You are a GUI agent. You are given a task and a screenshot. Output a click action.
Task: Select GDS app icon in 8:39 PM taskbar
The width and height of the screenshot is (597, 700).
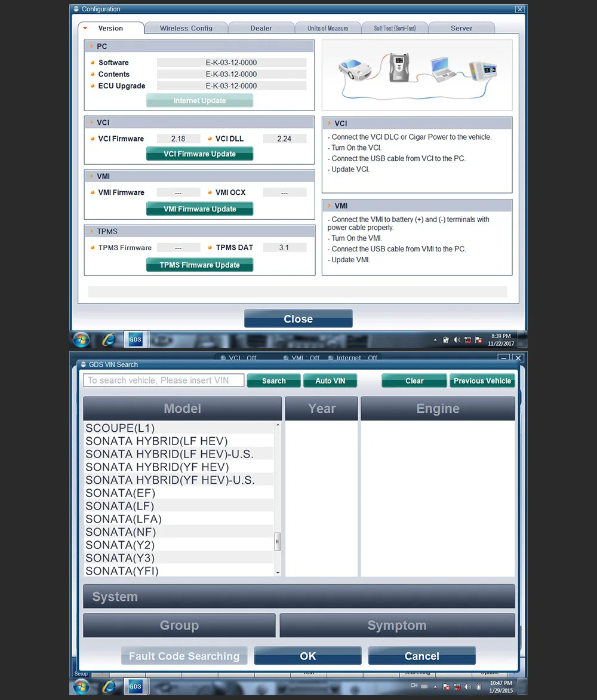click(x=135, y=339)
